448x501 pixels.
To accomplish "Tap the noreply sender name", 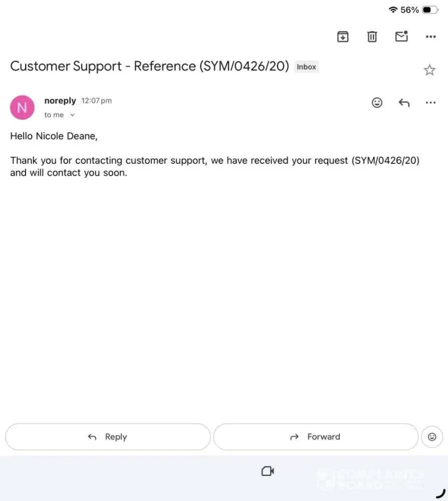I will point(60,101).
